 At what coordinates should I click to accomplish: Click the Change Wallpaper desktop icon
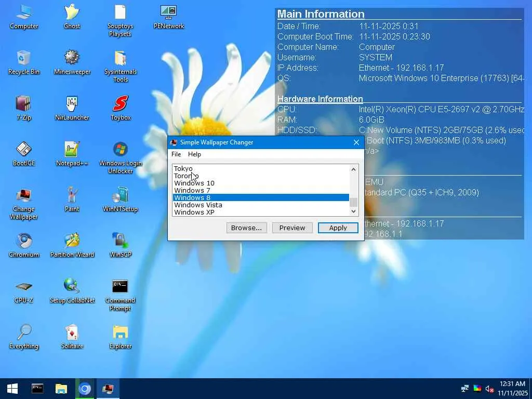click(24, 204)
